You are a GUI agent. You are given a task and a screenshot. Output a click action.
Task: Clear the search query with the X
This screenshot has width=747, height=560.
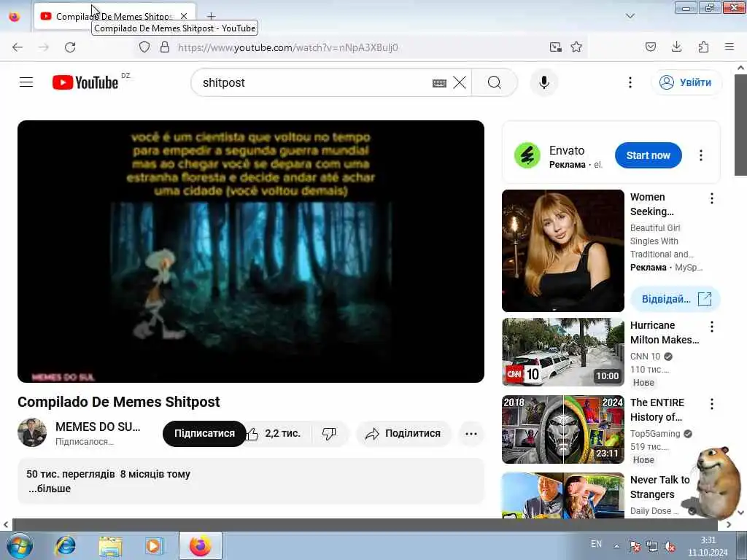tap(460, 82)
